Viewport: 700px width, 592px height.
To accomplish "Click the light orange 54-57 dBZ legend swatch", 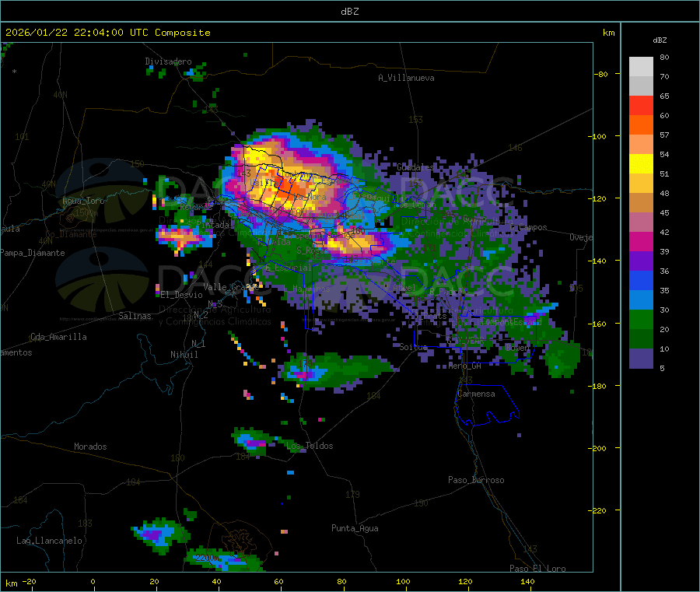I will tap(641, 144).
